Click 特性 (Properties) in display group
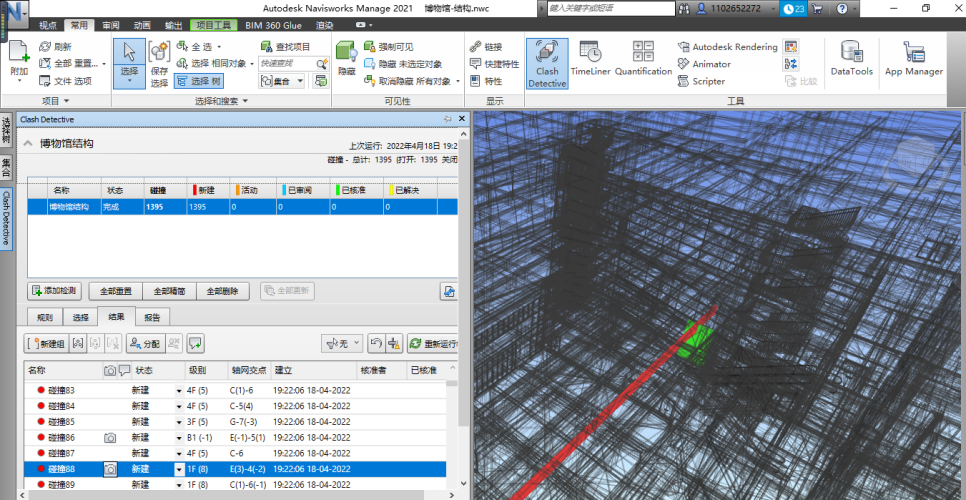The width and height of the screenshot is (966, 500). point(486,81)
